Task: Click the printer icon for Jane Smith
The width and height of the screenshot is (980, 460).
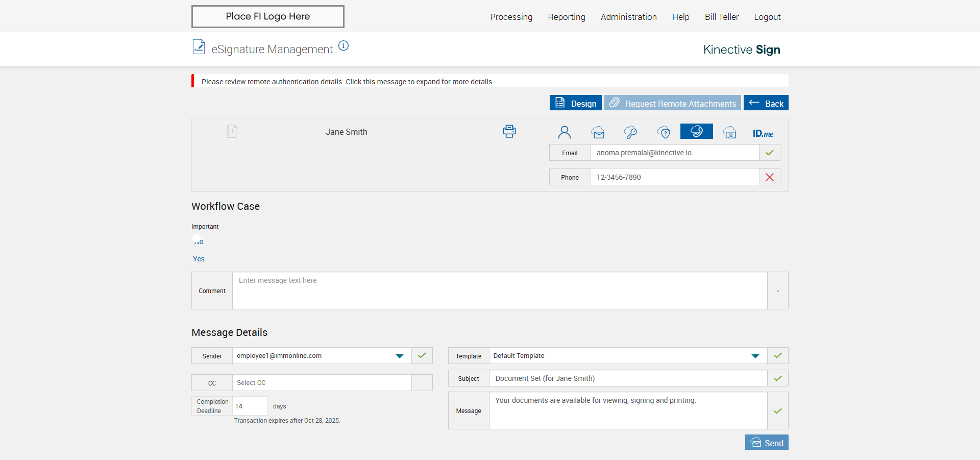Action: (509, 131)
